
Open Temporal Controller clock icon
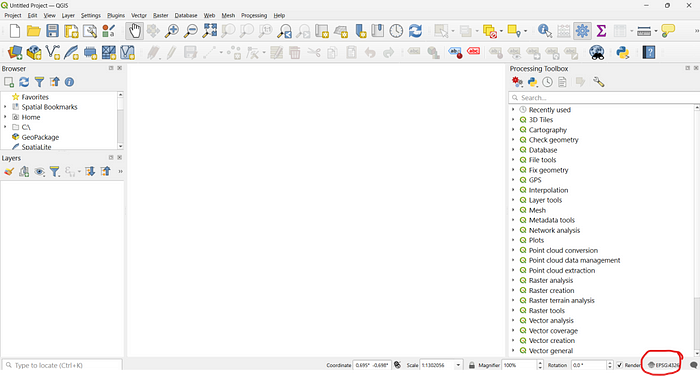click(396, 31)
